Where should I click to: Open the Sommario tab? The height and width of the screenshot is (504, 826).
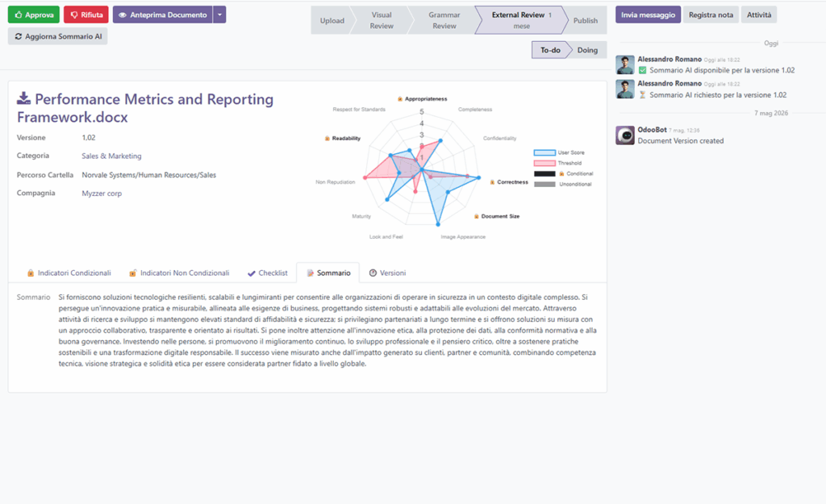pos(328,273)
